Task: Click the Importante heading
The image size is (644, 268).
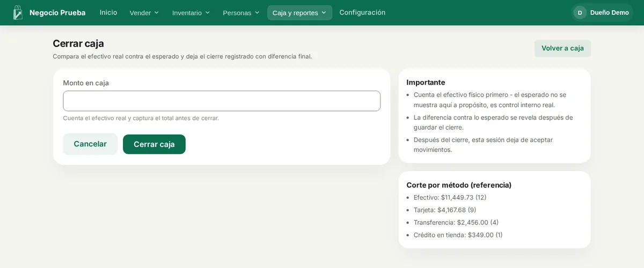Action: tap(426, 82)
